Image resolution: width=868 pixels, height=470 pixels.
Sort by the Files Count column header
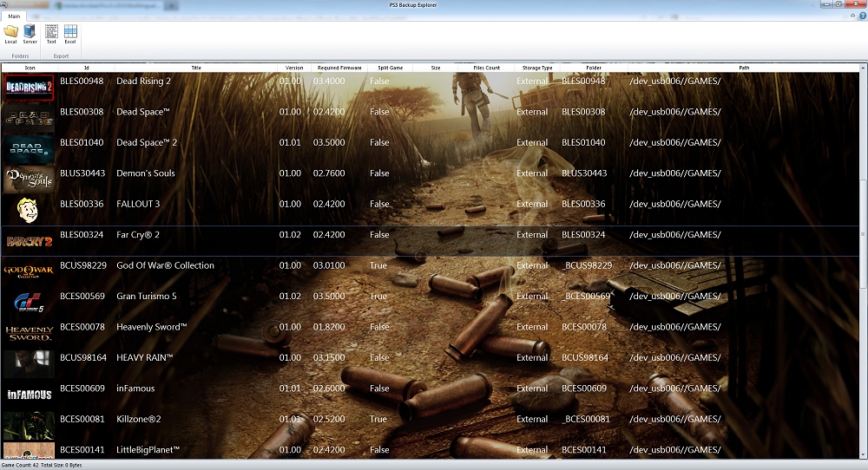pos(487,68)
